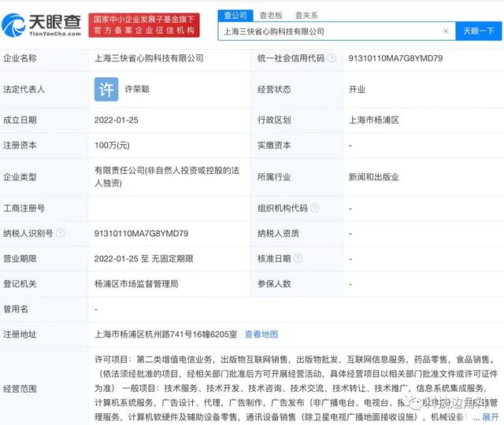
Task: Click the 参保人数 label
Action: pyautogui.click(x=274, y=284)
